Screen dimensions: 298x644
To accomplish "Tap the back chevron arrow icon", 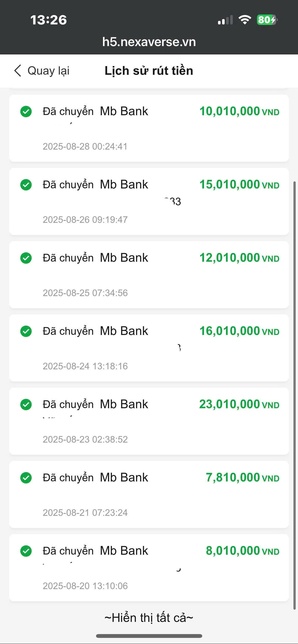I will 18,71.
